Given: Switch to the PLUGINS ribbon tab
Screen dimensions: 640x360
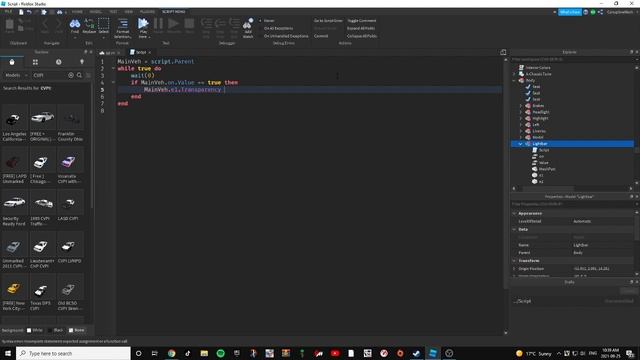Looking at the screenshot, I should click(x=147, y=12).
